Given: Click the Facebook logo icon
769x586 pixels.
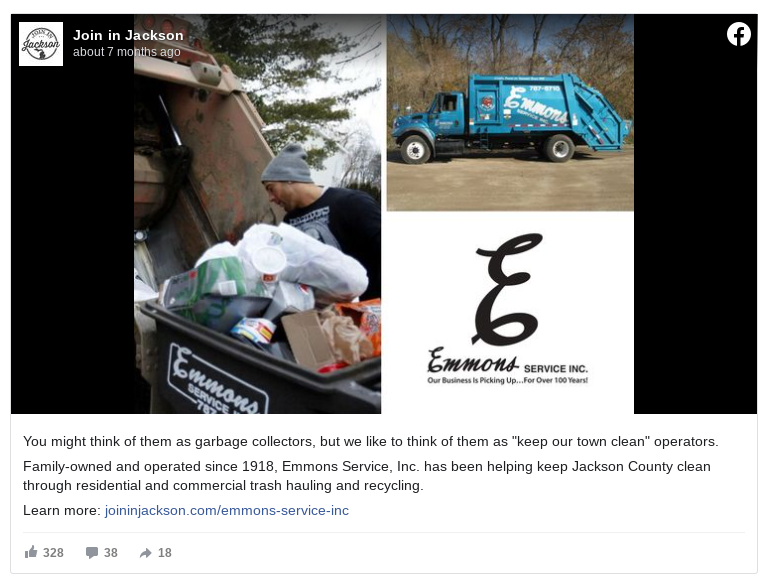Looking at the screenshot, I should pos(739,34).
